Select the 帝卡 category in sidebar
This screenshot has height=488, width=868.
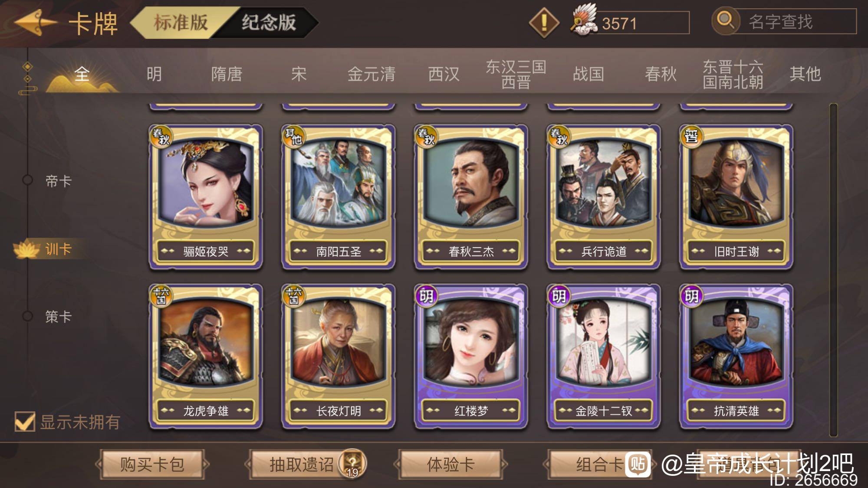[58, 181]
